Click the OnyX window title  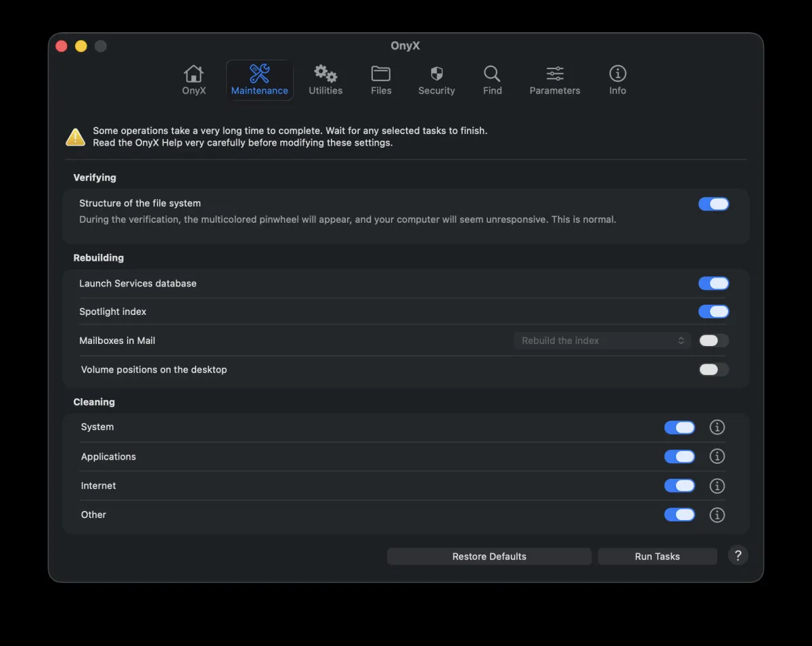tap(405, 46)
